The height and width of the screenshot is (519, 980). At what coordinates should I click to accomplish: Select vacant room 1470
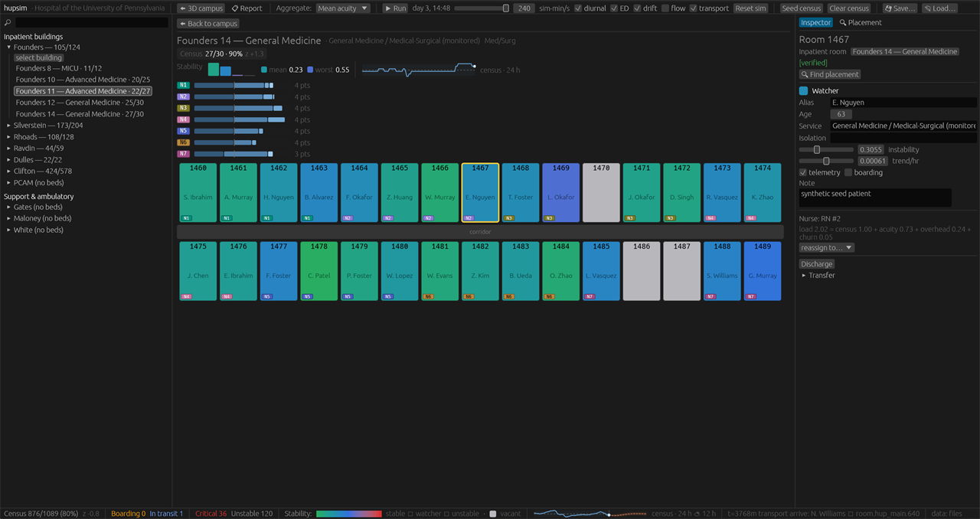coord(601,193)
